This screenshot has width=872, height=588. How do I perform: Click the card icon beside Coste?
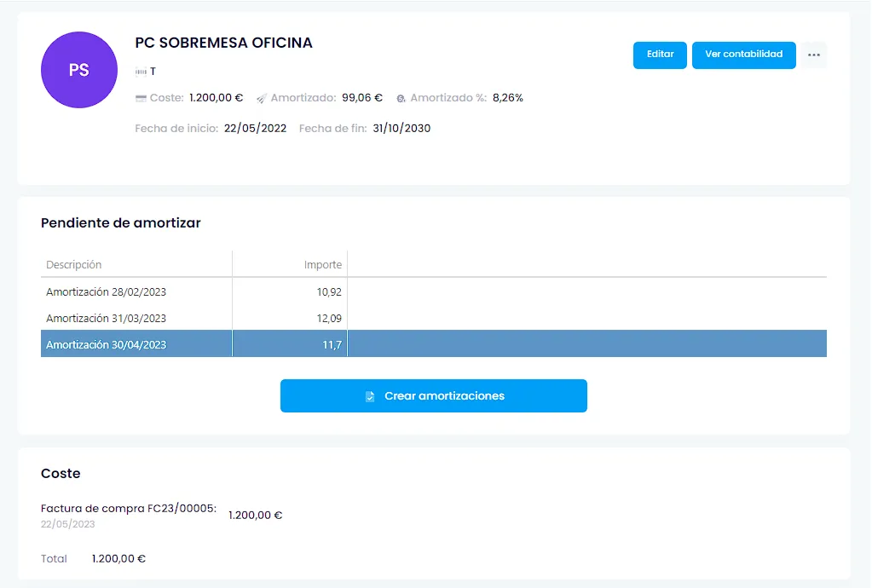point(141,98)
